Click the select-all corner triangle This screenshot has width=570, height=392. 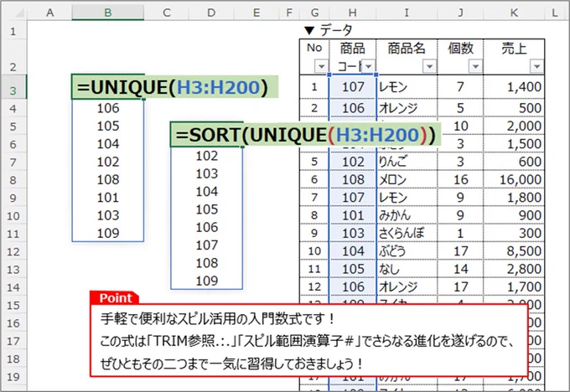point(19,13)
